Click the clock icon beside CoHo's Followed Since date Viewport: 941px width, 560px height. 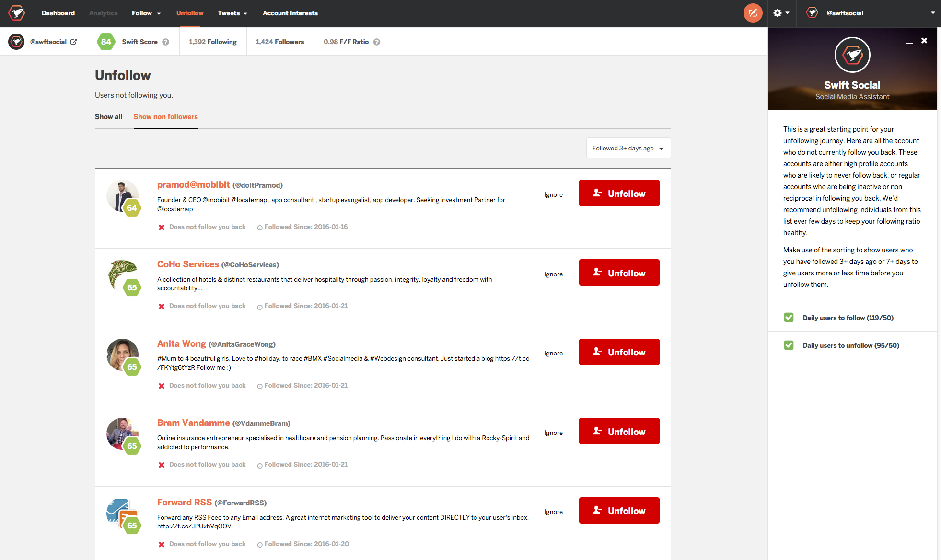pyautogui.click(x=260, y=306)
